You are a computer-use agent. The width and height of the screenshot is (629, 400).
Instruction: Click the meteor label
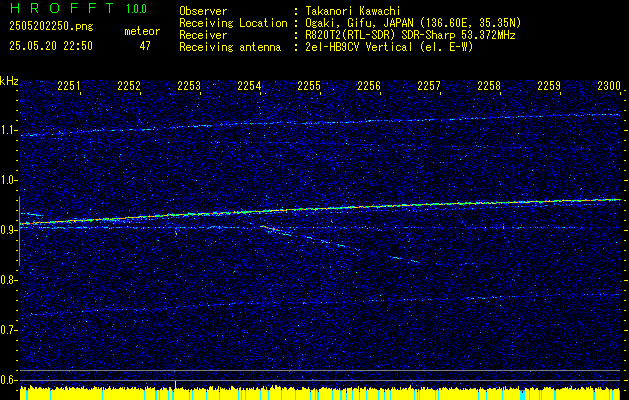point(142,31)
